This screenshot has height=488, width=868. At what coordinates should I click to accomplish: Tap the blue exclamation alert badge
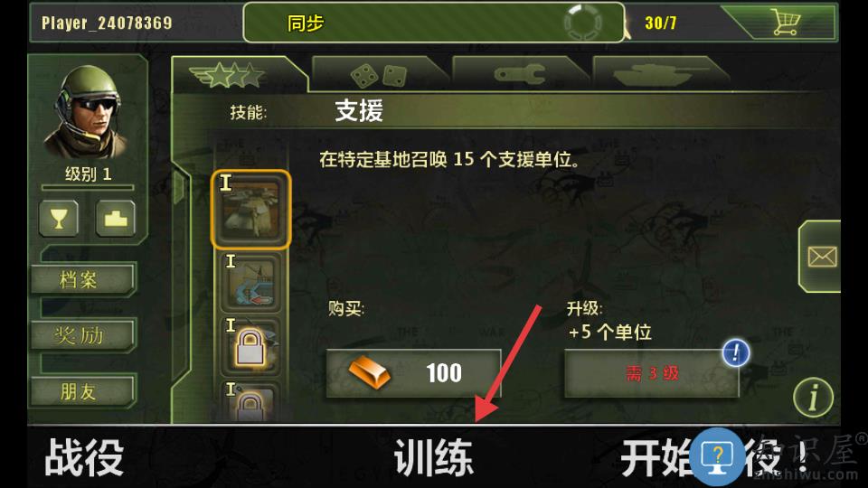pyautogui.click(x=736, y=352)
